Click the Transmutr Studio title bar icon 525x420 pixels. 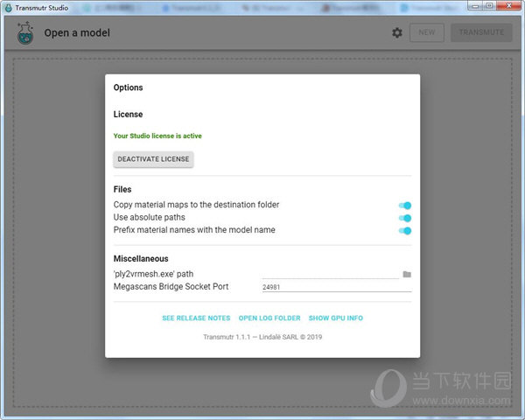[x=9, y=8]
